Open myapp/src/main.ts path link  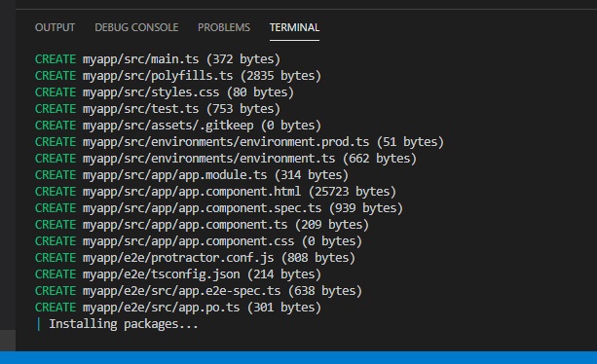[x=140, y=59]
